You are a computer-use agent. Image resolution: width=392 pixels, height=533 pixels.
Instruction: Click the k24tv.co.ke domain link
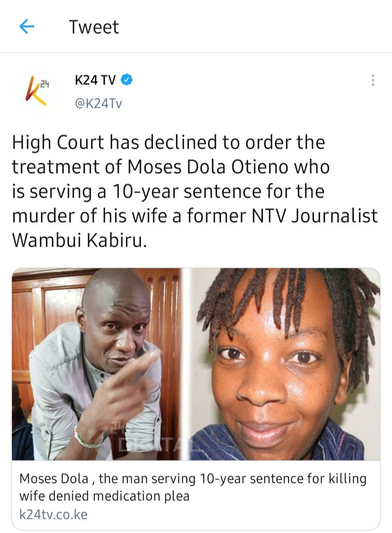53,514
